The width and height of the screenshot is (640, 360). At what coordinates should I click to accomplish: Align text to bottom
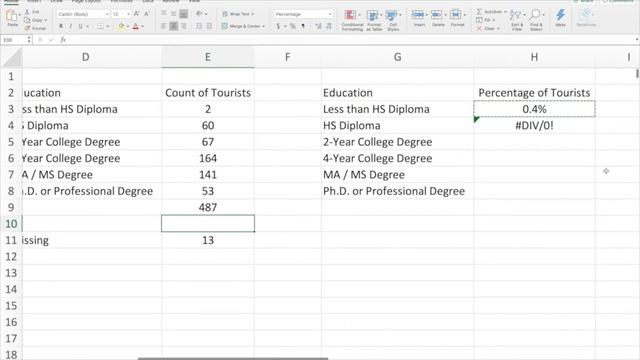click(x=184, y=14)
